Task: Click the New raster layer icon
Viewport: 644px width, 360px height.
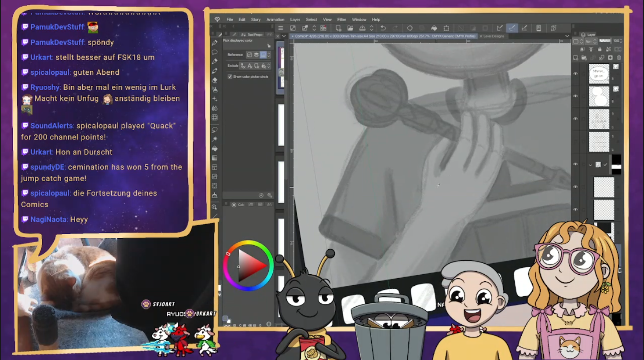Action: [576, 58]
